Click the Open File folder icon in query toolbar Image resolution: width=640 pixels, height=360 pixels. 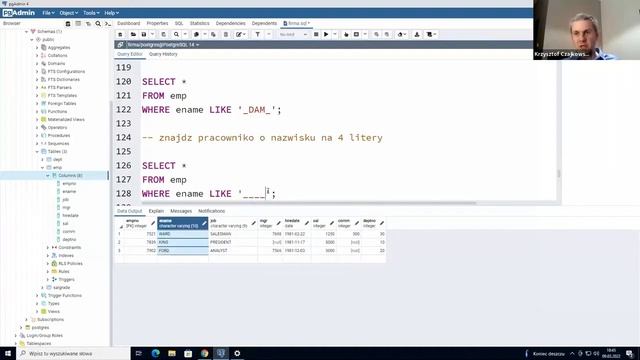coord(133,35)
